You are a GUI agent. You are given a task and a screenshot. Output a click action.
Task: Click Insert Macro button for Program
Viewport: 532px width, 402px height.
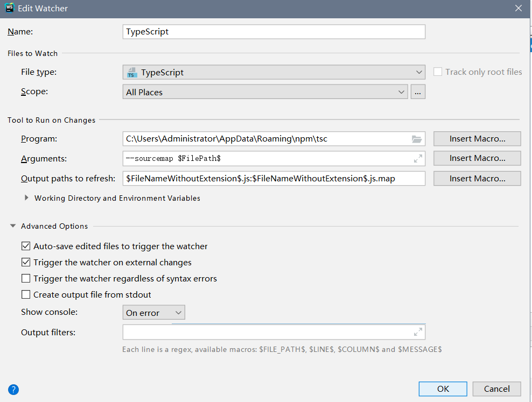[x=477, y=139]
